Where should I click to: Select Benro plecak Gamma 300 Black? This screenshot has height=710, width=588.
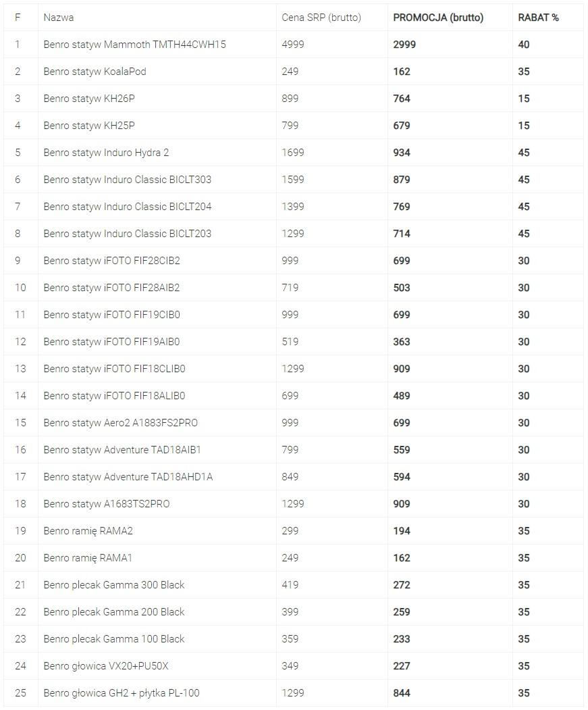pyautogui.click(x=113, y=585)
